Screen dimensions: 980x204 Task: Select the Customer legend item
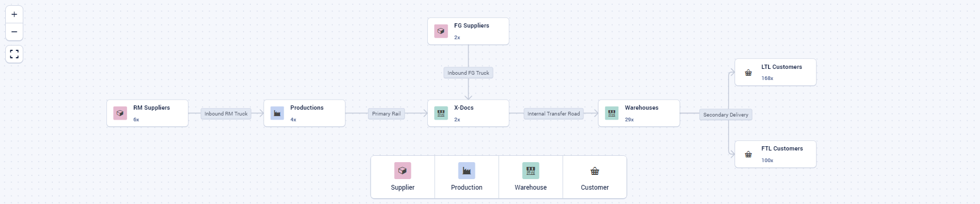point(595,177)
